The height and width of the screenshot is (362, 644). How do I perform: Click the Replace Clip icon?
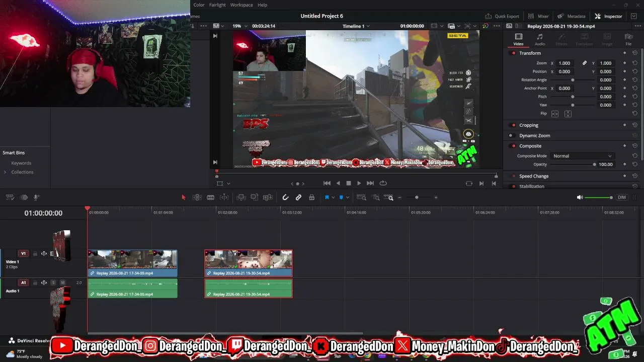pos(268,198)
